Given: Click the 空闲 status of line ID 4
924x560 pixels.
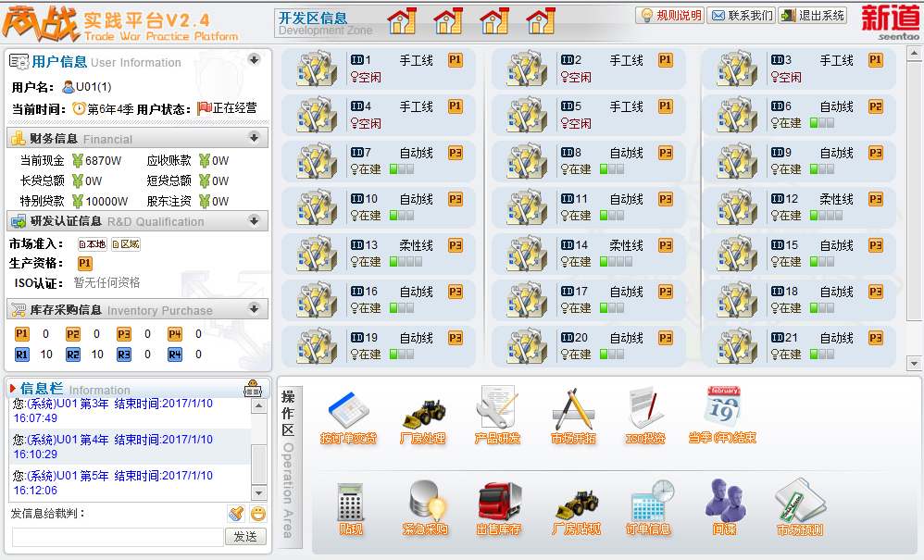Looking at the screenshot, I should 366,124.
